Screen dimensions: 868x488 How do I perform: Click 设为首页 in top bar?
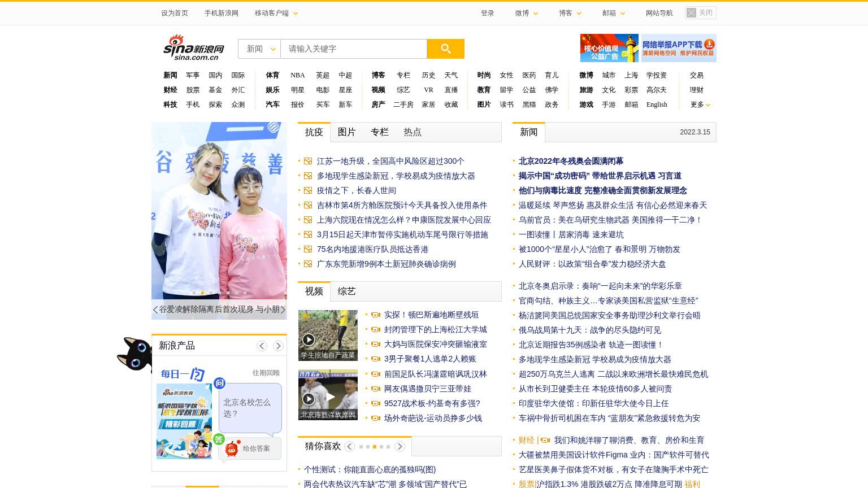(x=175, y=13)
